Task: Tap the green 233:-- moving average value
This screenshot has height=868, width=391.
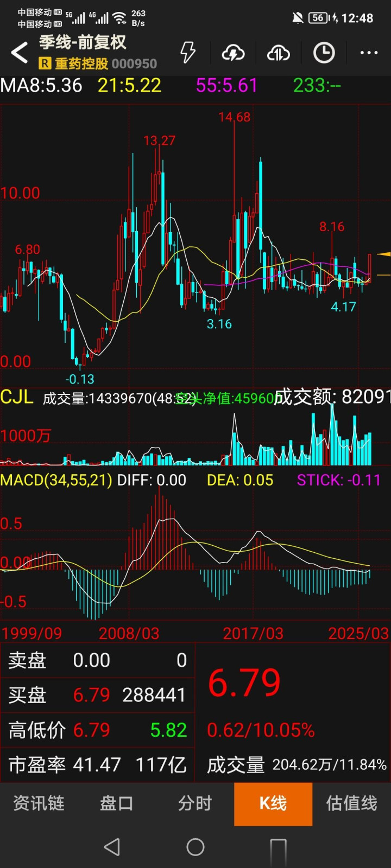Action: [317, 85]
